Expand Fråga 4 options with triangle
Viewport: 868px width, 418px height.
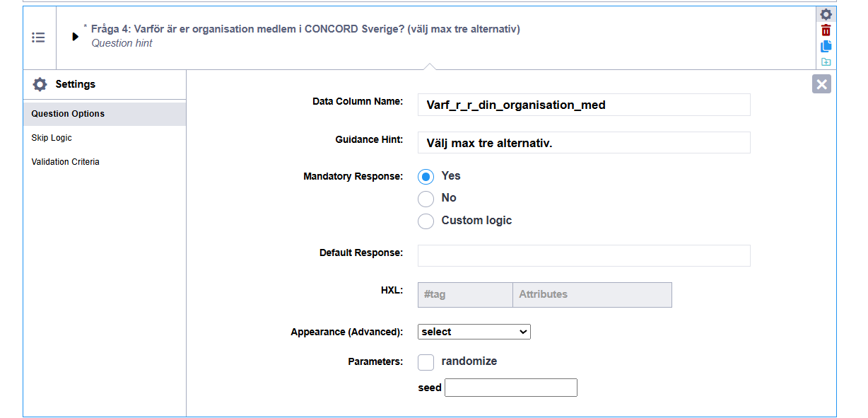click(x=75, y=36)
